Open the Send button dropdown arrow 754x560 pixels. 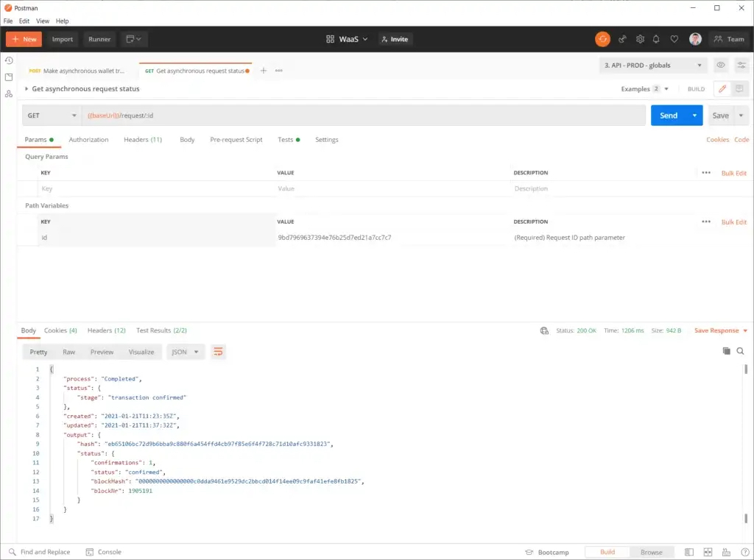[694, 116]
